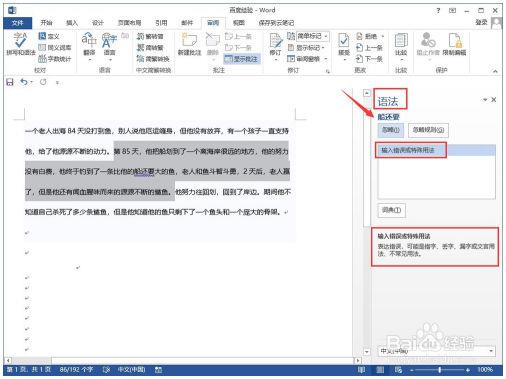Open 限制编辑 restrict editing

pos(454,43)
